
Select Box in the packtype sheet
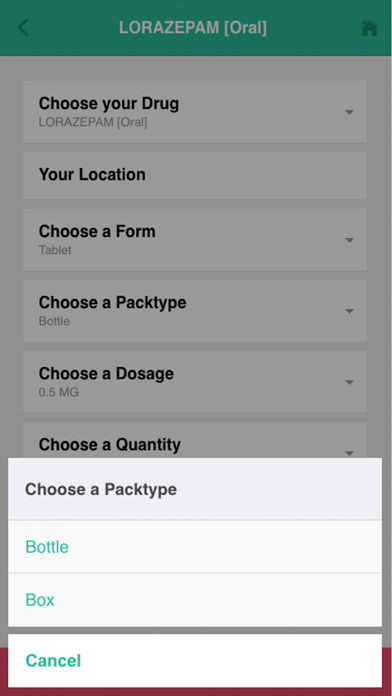pyautogui.click(x=195, y=600)
